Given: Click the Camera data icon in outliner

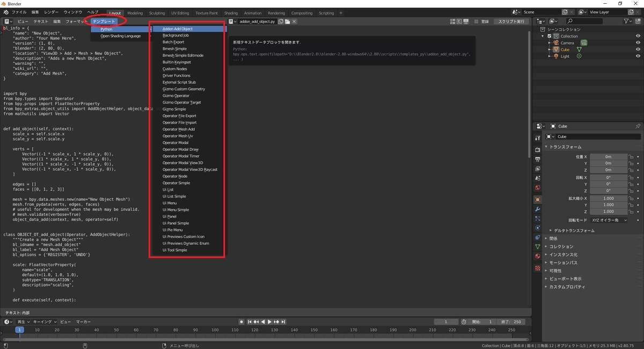Looking at the screenshot, I should point(583,42).
